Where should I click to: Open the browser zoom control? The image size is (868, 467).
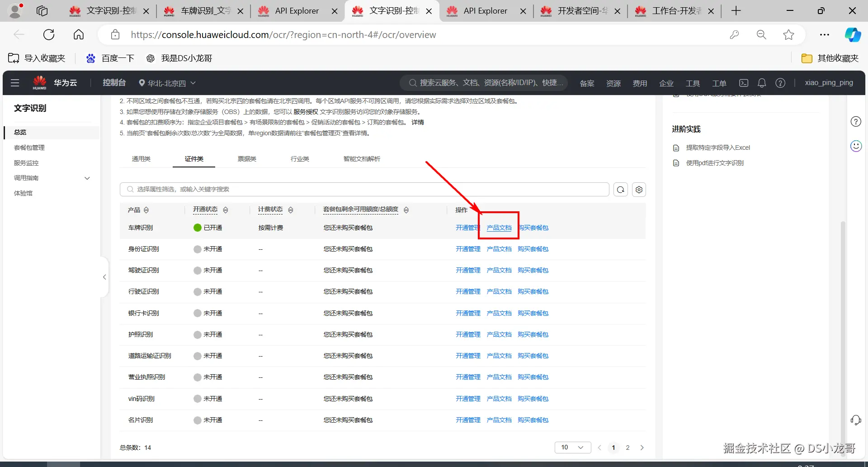tap(761, 34)
